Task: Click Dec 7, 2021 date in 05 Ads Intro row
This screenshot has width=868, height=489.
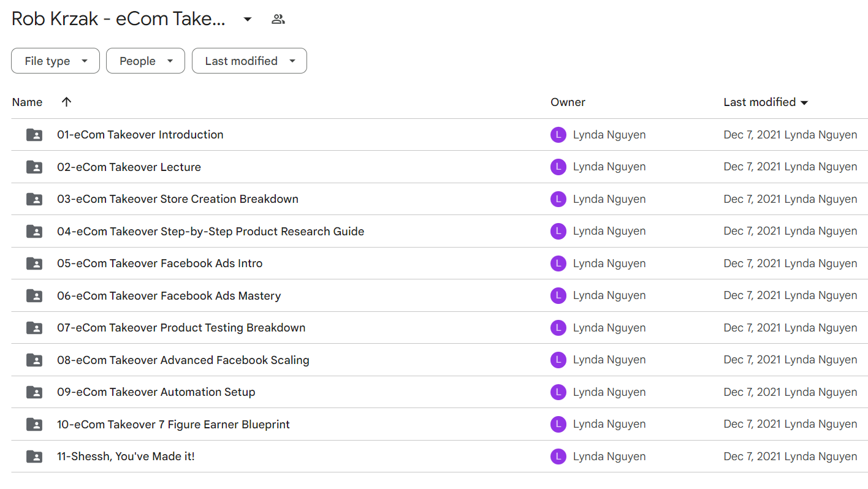Action: 752,263
